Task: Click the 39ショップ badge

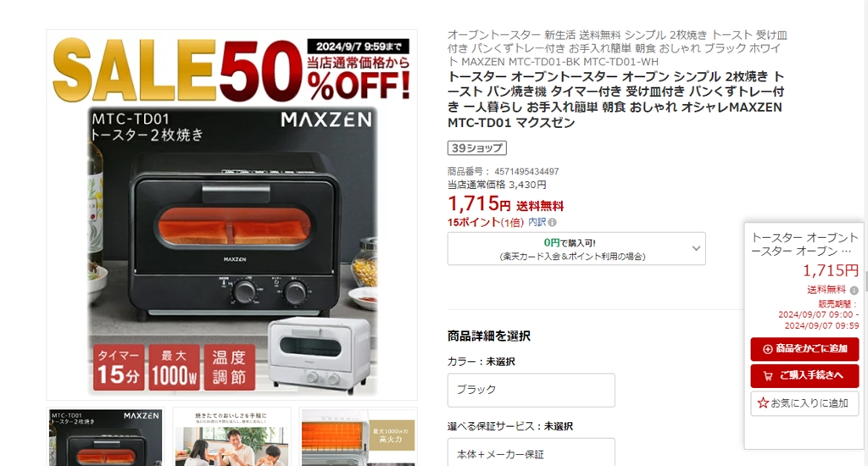Action: (x=476, y=147)
